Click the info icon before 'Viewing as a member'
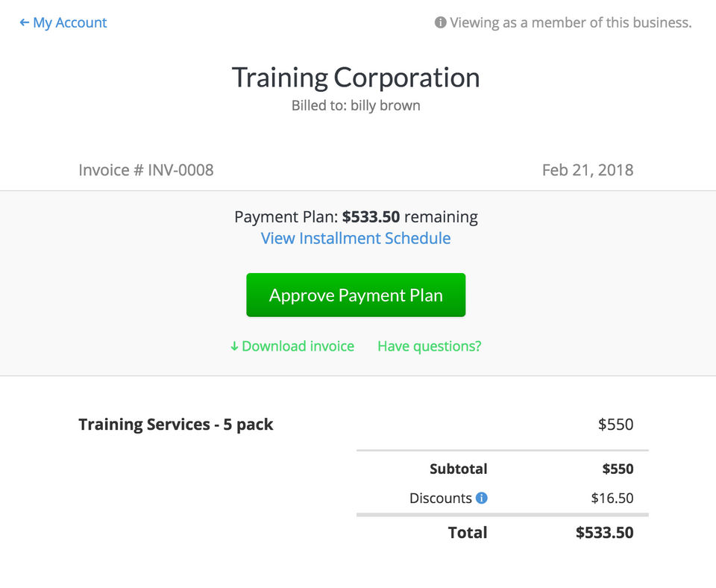Screen dimensions: 716x588 tap(441, 23)
